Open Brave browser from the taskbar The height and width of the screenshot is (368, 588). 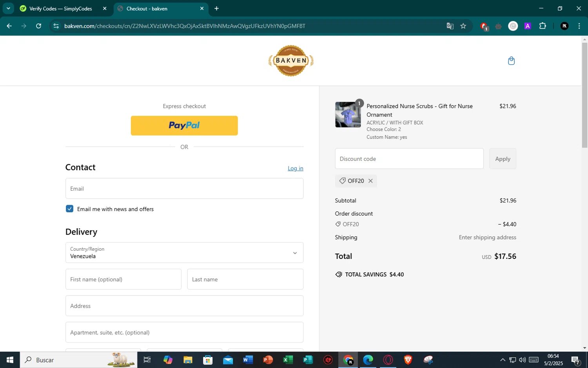[x=408, y=360]
